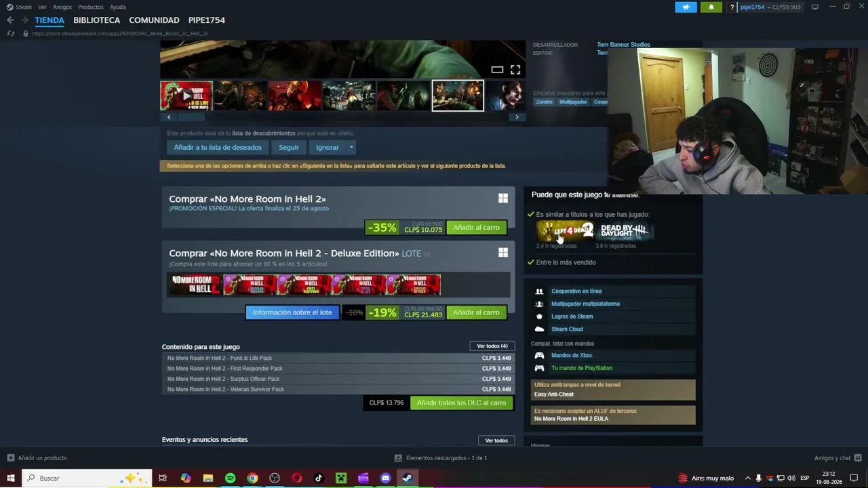
Task: Open the PIPE1754 profile tab
Action: point(207,20)
